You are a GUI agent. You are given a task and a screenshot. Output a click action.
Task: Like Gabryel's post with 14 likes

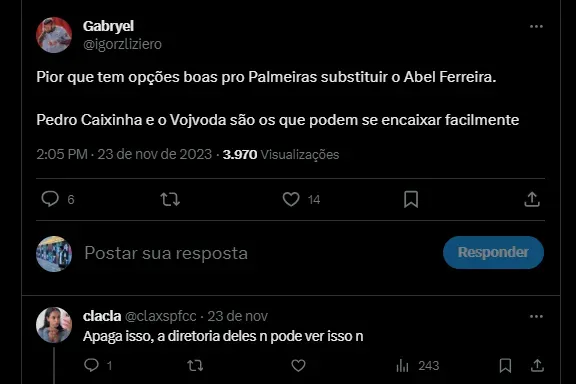coord(291,199)
